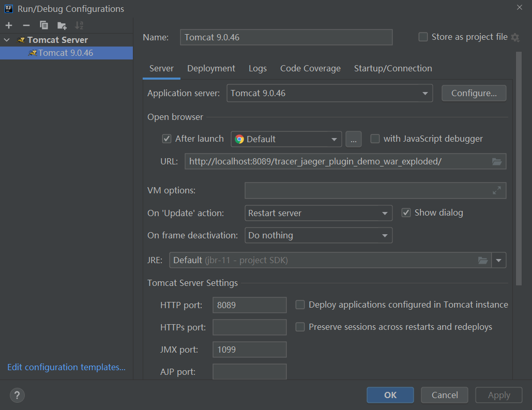
Task: Click the gear icon beside Store as project file
Action: 515,37
